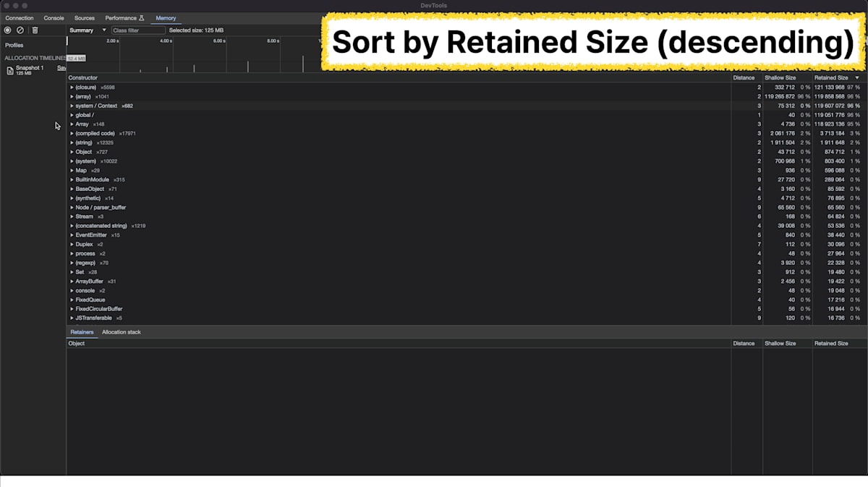Select the Node / parser_buffer row
Screen dimensions: 868x487
tap(466, 207)
